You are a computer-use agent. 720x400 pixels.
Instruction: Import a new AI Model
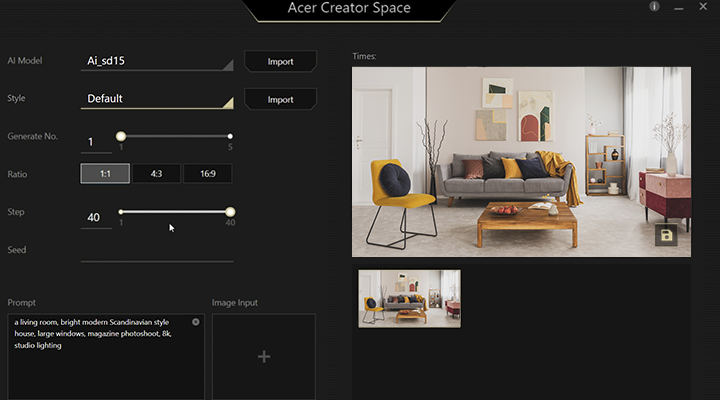pos(280,62)
